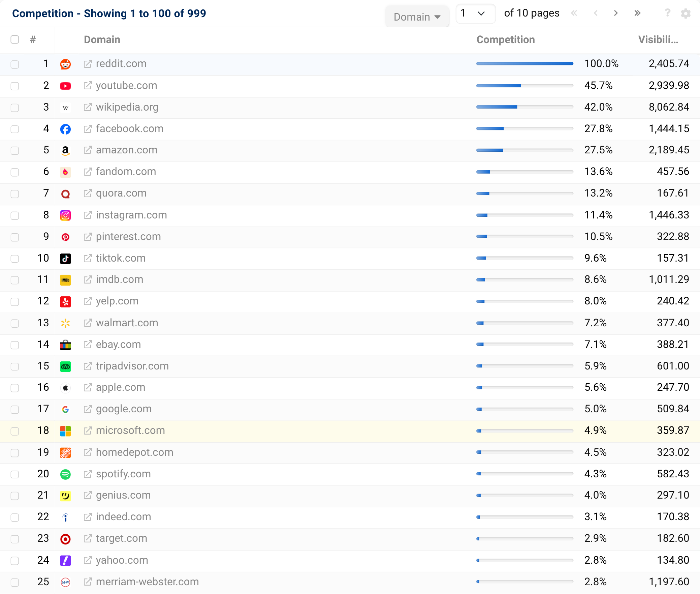Viewport: 700px width, 594px height.
Task: Click the Wikipedia favicon
Action: point(65,108)
